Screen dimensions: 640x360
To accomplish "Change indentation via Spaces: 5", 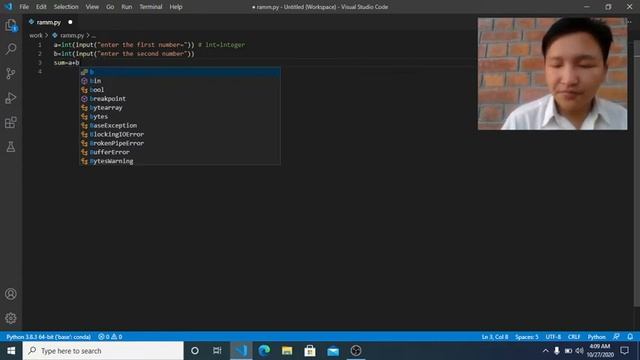I will pos(527,337).
